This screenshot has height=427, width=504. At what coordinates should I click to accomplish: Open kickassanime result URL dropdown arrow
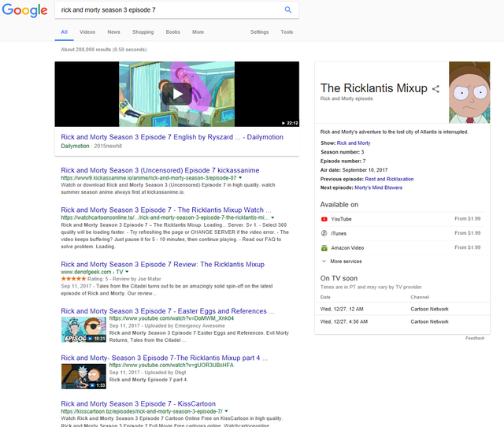tap(240, 178)
